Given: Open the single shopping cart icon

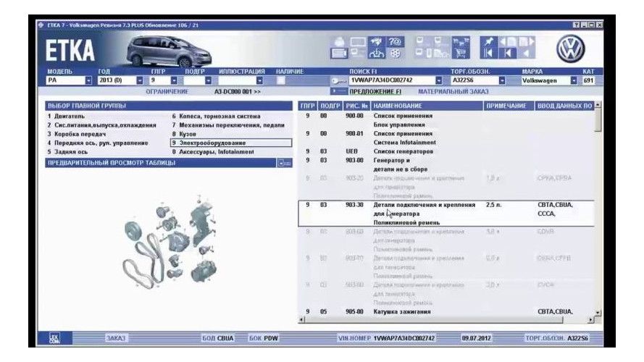Looking at the screenshot, I should tap(461, 54).
